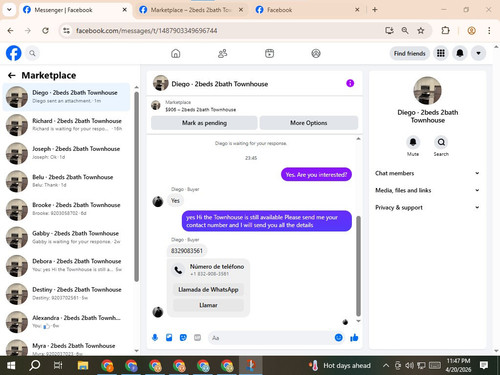Screen dimensions: 500x375
Task: Open the extensions puzzle icon
Action: 445,31
